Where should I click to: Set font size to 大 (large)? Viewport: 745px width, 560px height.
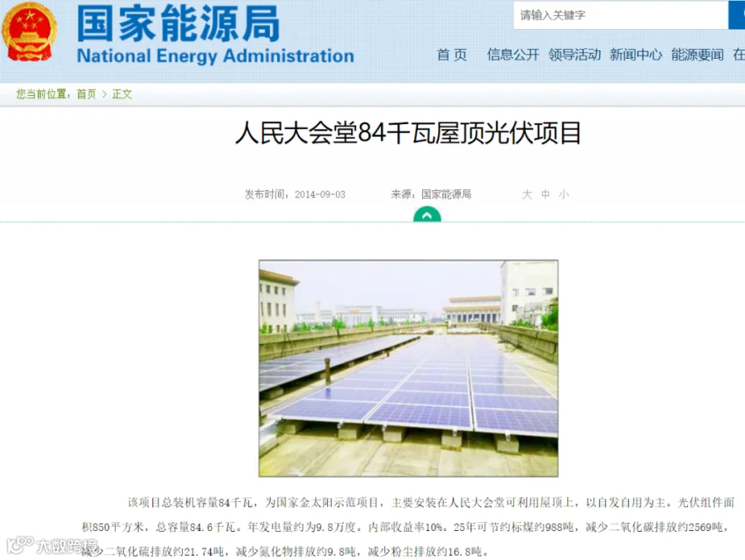[527, 194]
